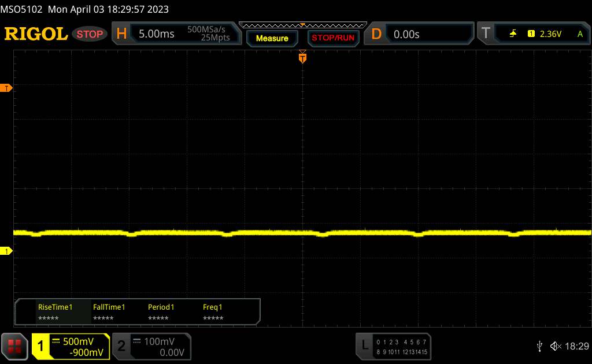Click the 500MSa/s sample rate readout

(x=206, y=29)
